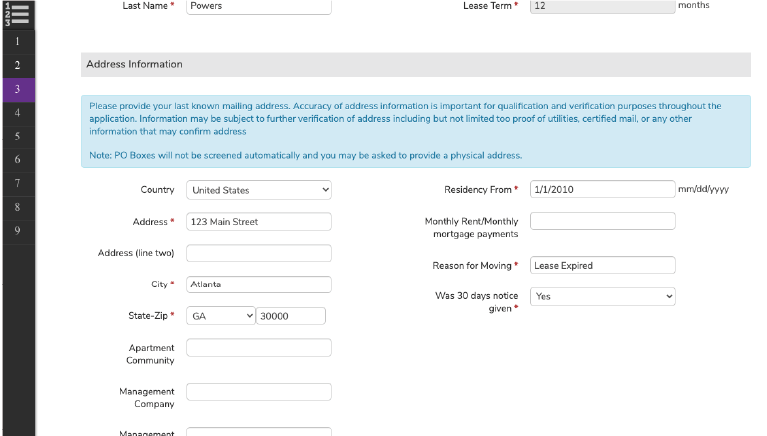This screenshot has height=436, width=767.
Task: Click the City field containing Atlanta
Action: point(259,284)
